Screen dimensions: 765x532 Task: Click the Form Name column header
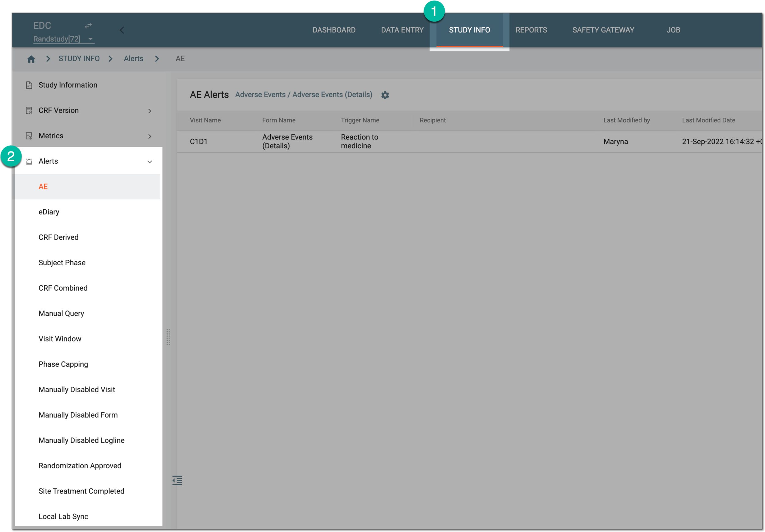point(278,120)
